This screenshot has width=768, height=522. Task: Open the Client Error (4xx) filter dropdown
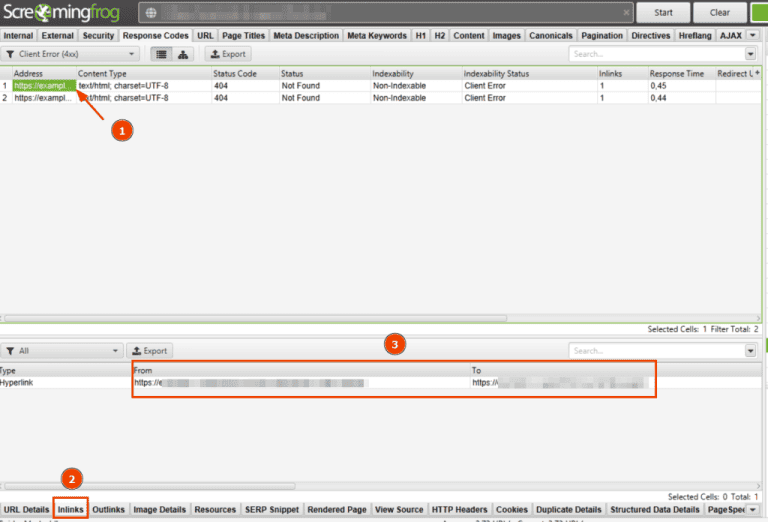pos(70,54)
